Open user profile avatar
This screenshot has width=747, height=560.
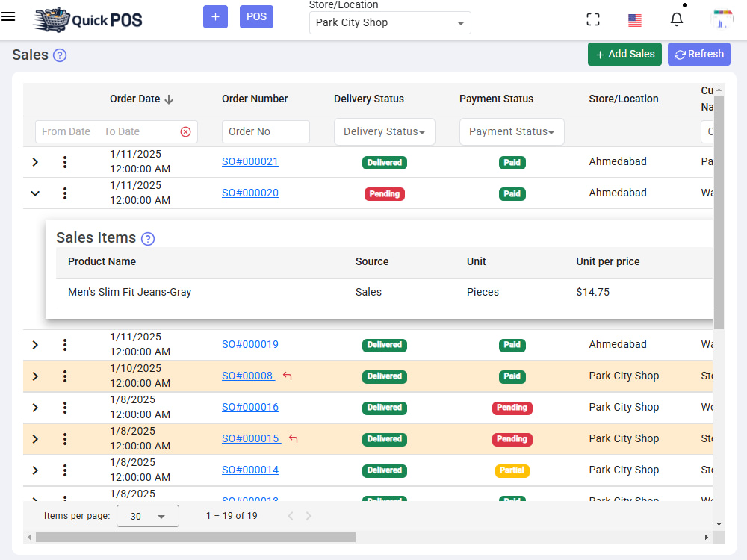tap(722, 19)
